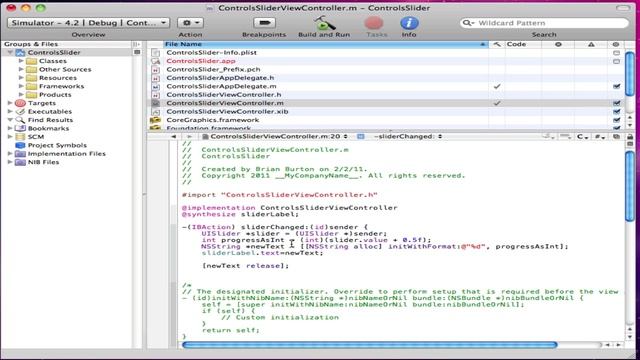Click the editor horizontal scrollbar
Image resolution: width=640 pixels, height=360 pixels.
coord(370,345)
